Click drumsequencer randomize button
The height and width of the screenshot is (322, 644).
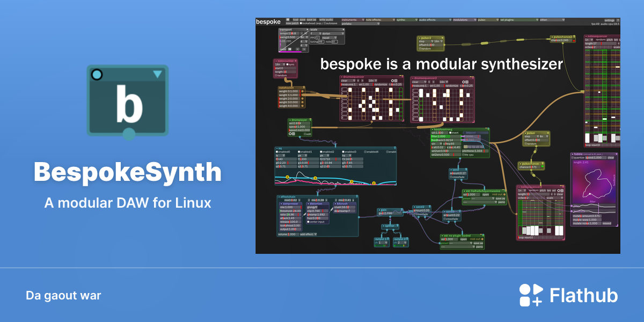tap(381, 84)
